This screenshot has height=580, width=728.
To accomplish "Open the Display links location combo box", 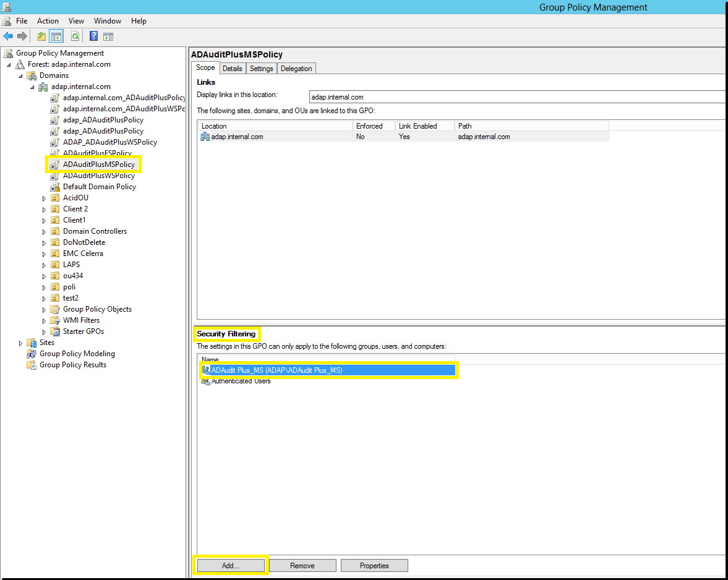I will point(517,97).
